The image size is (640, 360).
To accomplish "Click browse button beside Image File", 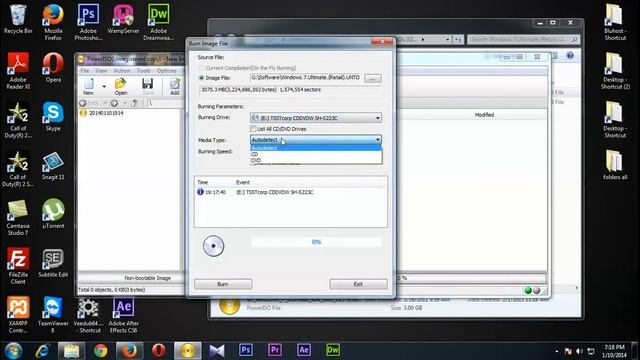I will click(x=373, y=78).
